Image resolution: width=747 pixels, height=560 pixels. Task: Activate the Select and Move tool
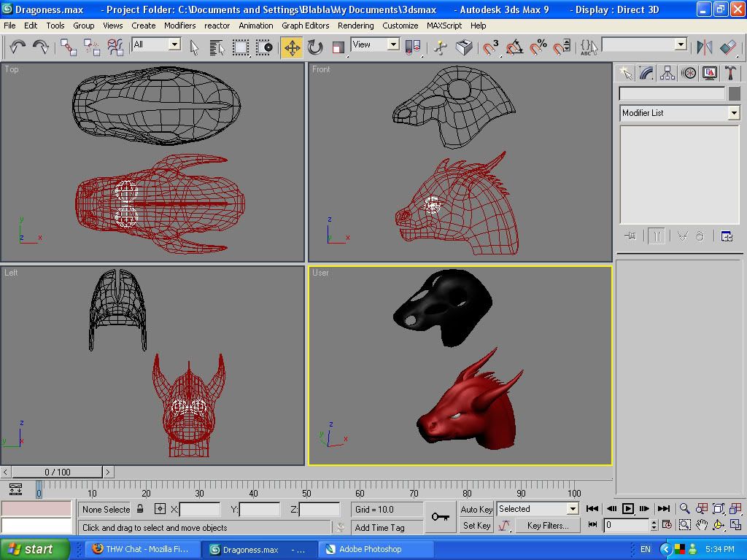point(292,47)
